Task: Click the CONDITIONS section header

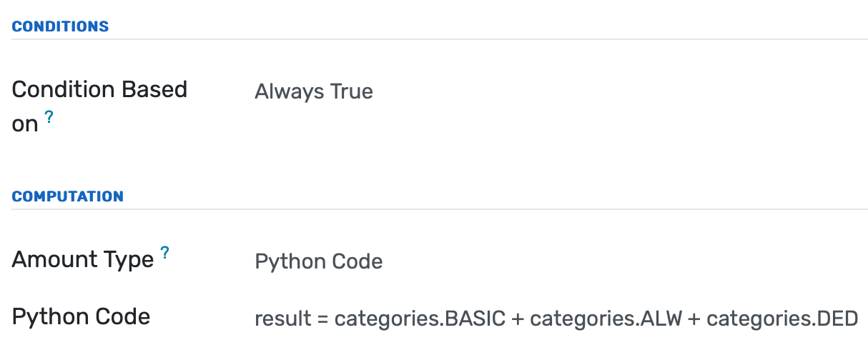Action: [x=61, y=27]
